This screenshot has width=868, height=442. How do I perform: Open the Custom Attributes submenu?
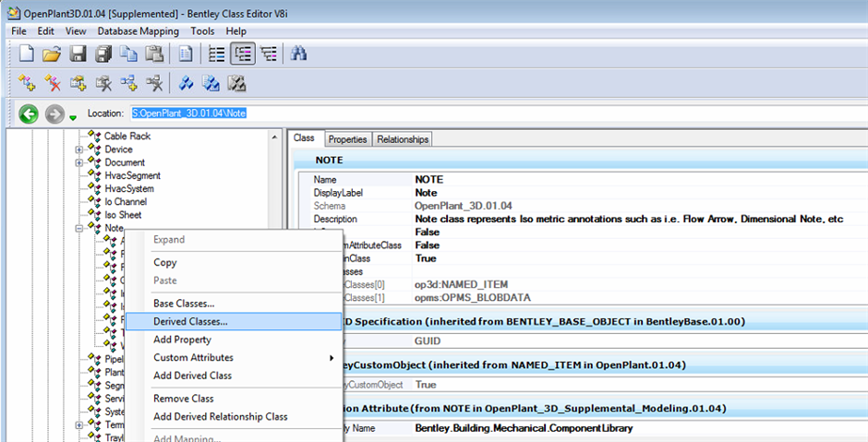(233, 358)
